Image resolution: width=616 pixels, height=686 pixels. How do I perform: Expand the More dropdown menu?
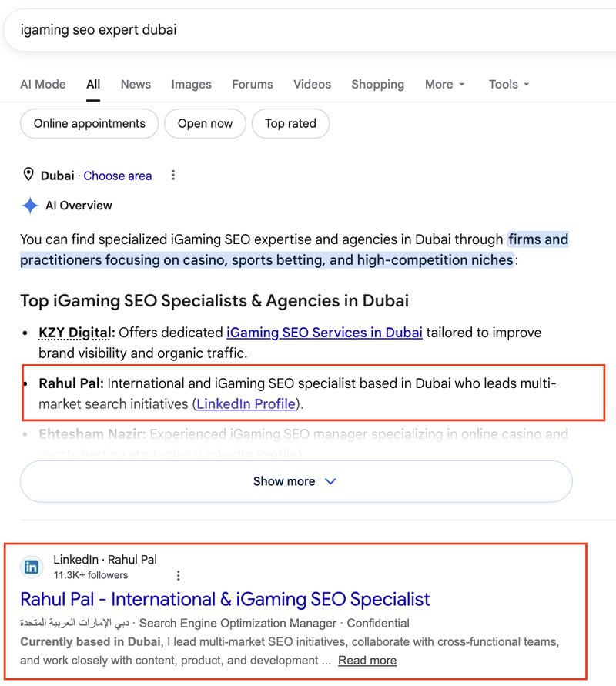[x=444, y=85]
